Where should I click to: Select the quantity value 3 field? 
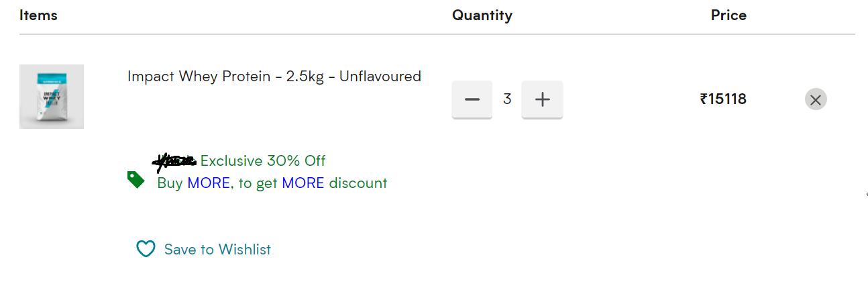click(x=507, y=99)
